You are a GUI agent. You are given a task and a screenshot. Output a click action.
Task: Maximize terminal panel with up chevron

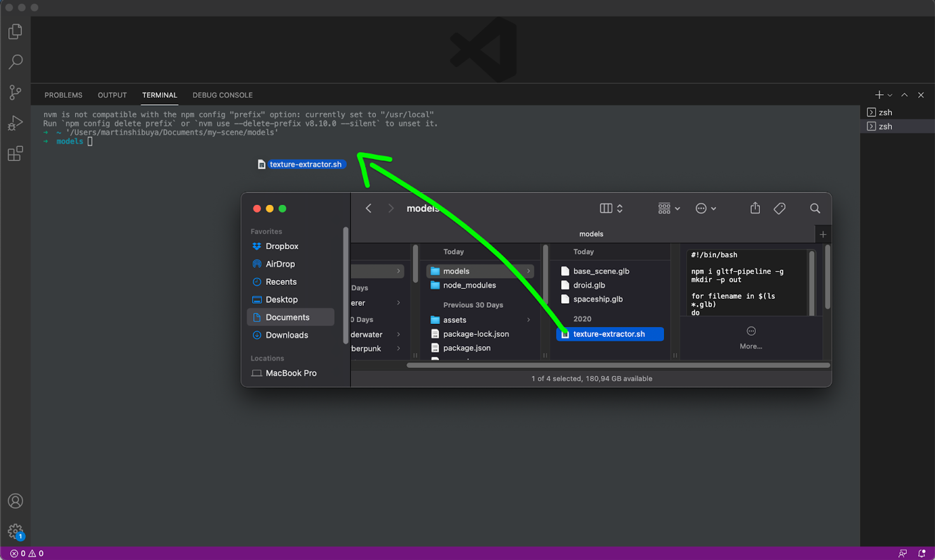(x=905, y=95)
